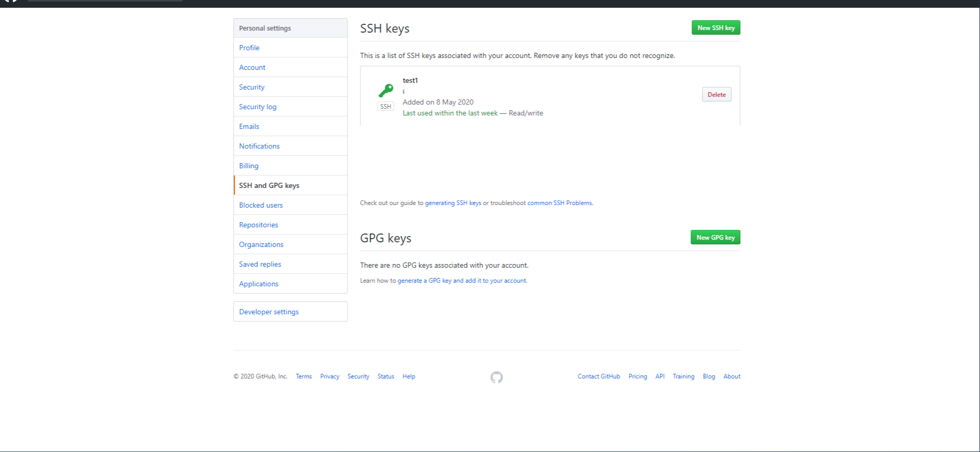
Task: Click 'Added on 8 May 2020' text
Action: pyautogui.click(x=438, y=102)
